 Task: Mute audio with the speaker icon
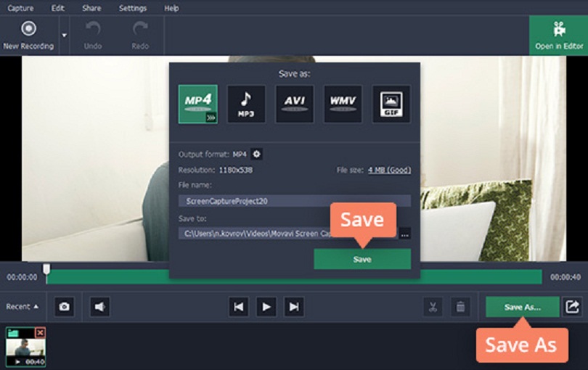coord(100,307)
